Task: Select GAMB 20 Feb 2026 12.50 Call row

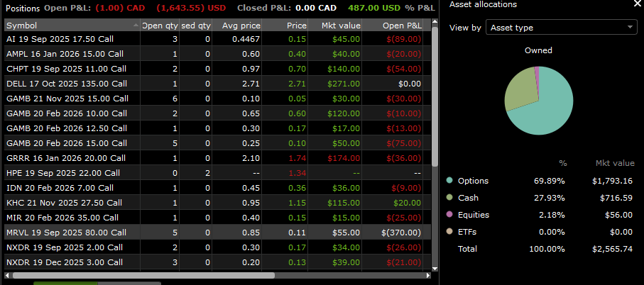Action: (x=218, y=128)
